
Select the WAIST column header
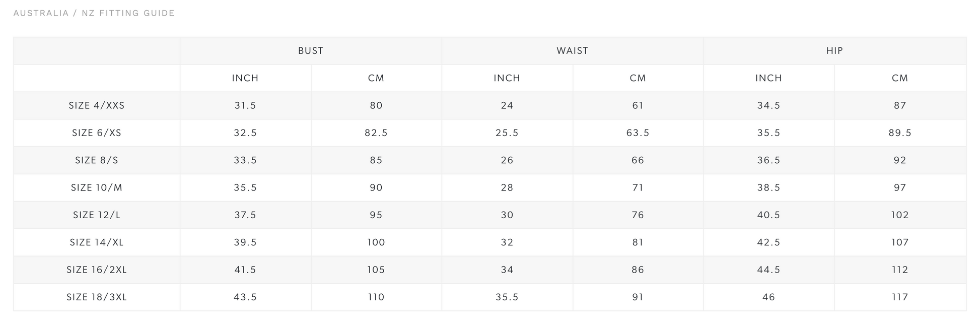tap(573, 51)
